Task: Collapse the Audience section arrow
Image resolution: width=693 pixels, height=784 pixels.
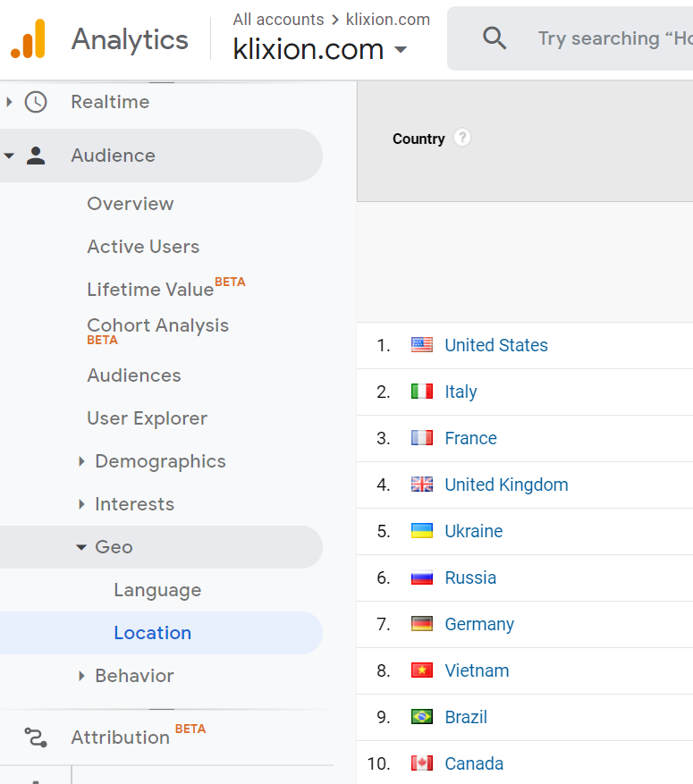Action: (9, 156)
